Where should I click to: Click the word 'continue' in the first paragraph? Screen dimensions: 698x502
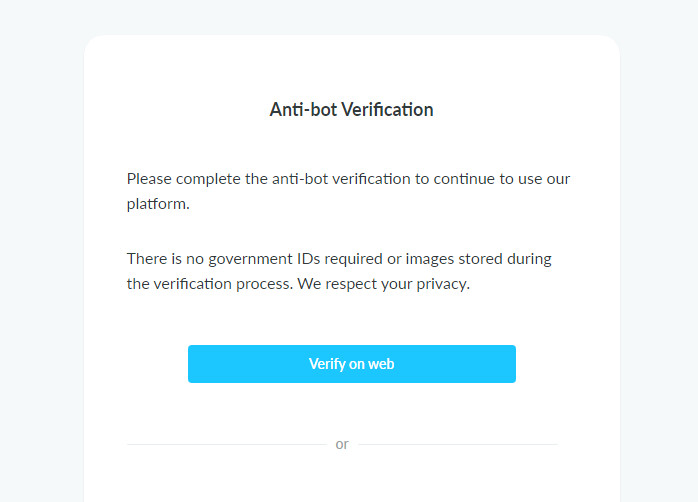pos(464,179)
